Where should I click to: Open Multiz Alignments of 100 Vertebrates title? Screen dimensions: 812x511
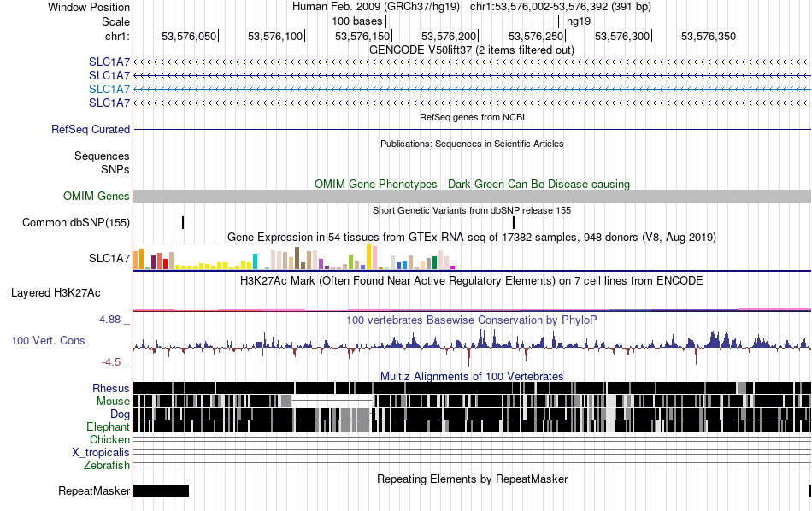coord(472,376)
